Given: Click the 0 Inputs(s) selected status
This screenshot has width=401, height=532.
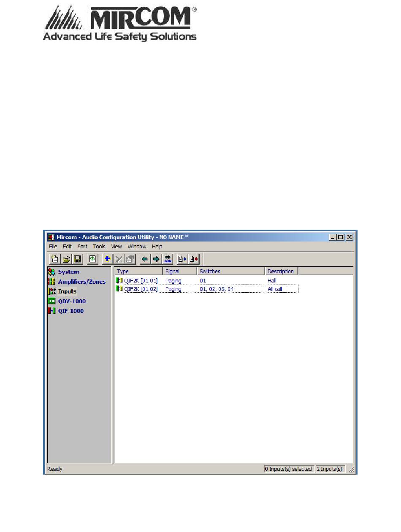Looking at the screenshot, I should pos(288,469).
